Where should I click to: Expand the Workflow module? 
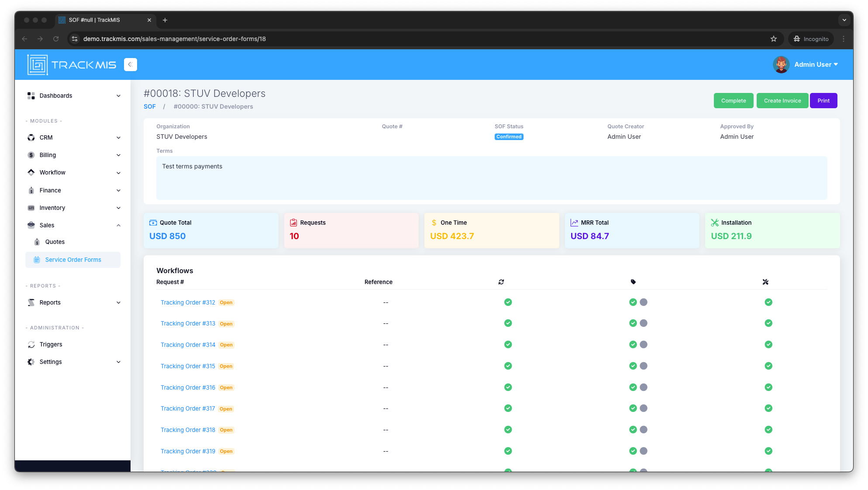tap(73, 172)
